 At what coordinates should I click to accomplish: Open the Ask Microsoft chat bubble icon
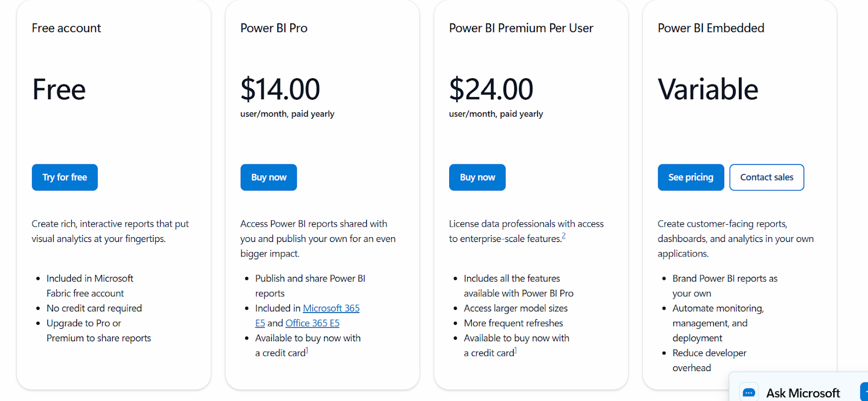(x=749, y=392)
